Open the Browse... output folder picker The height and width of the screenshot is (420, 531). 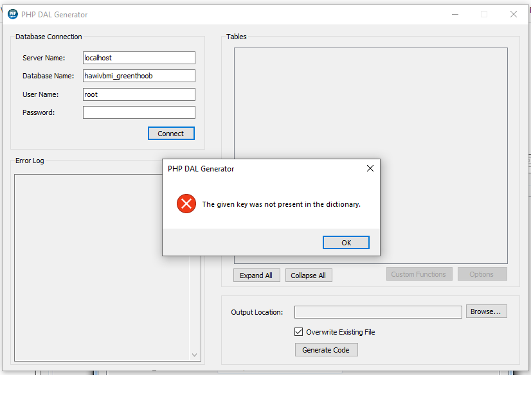coord(486,311)
